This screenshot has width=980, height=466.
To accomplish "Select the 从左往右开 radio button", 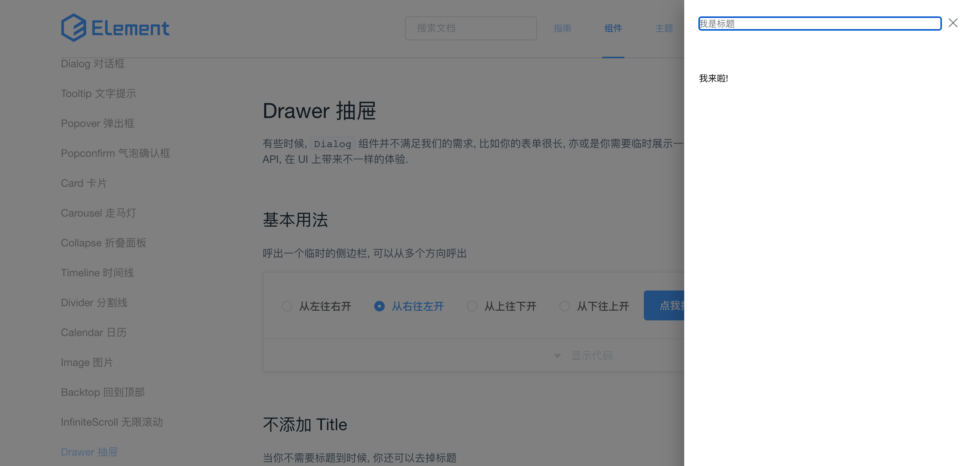I will (x=286, y=306).
